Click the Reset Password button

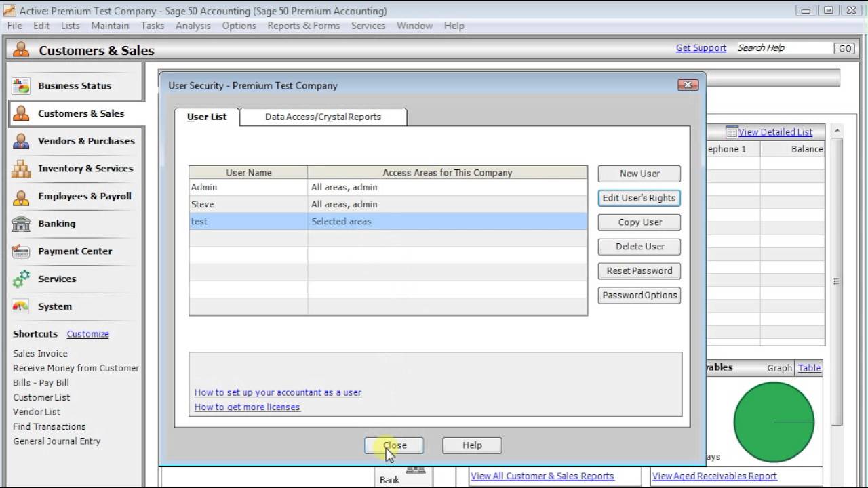[x=639, y=271]
